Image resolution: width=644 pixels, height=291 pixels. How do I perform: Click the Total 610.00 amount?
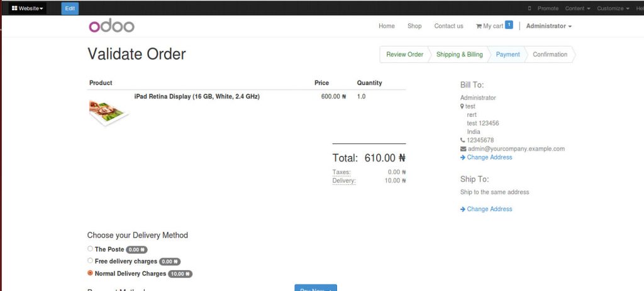(385, 158)
